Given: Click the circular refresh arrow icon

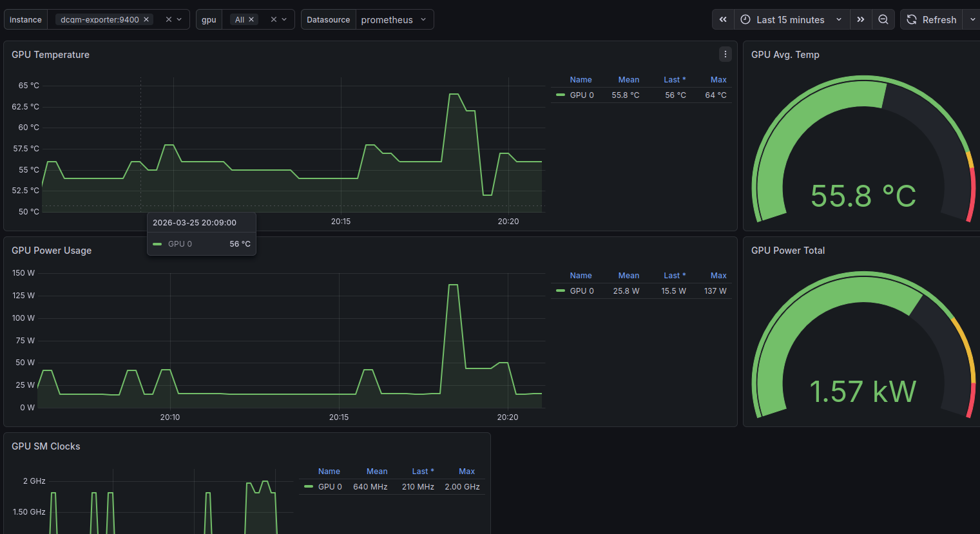Looking at the screenshot, I should coord(911,19).
